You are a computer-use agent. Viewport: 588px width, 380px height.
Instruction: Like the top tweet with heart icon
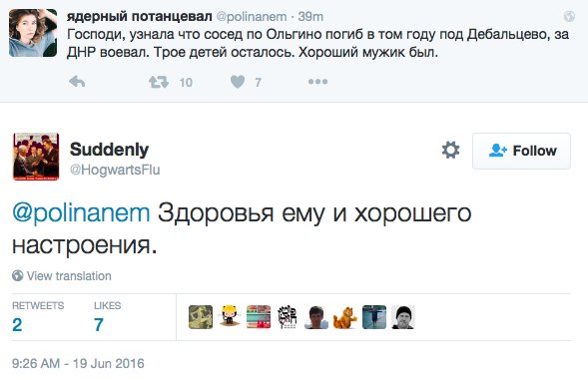click(238, 82)
